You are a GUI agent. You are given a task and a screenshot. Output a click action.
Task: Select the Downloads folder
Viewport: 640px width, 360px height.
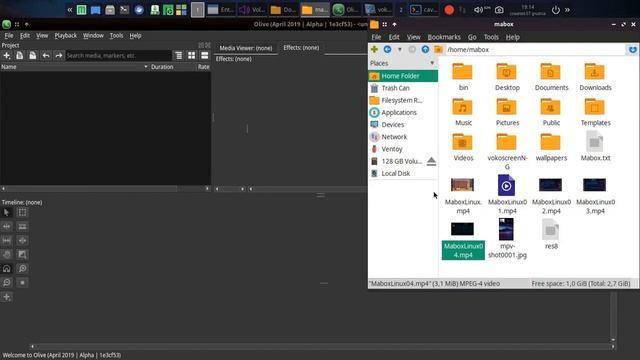(x=595, y=77)
